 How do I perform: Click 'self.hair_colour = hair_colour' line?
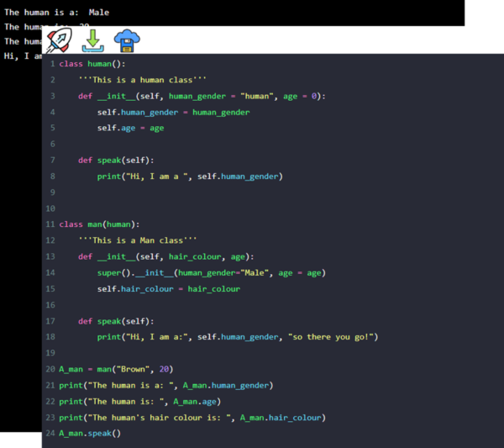169,289
